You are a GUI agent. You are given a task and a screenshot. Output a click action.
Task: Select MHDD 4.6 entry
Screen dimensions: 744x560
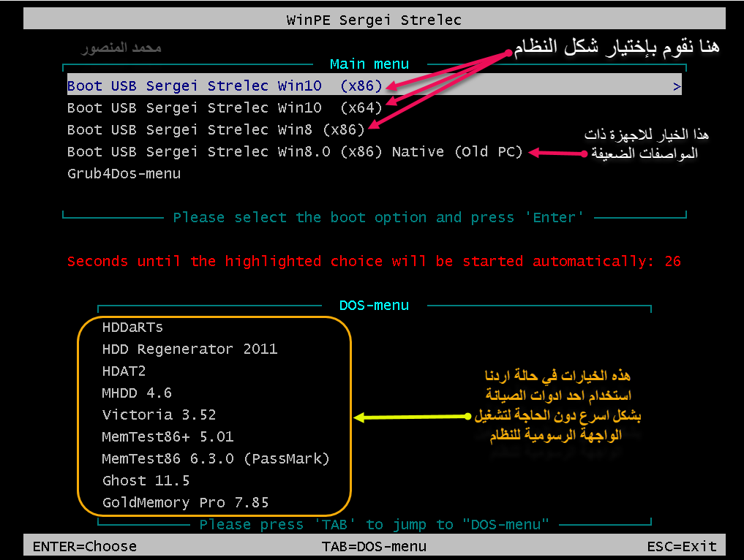(137, 393)
